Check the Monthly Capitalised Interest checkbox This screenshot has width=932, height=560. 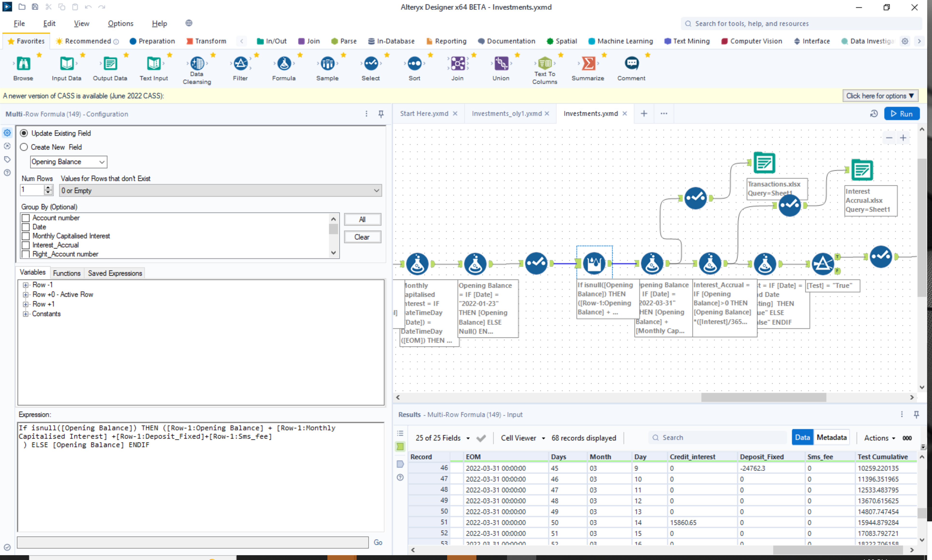pos(25,236)
